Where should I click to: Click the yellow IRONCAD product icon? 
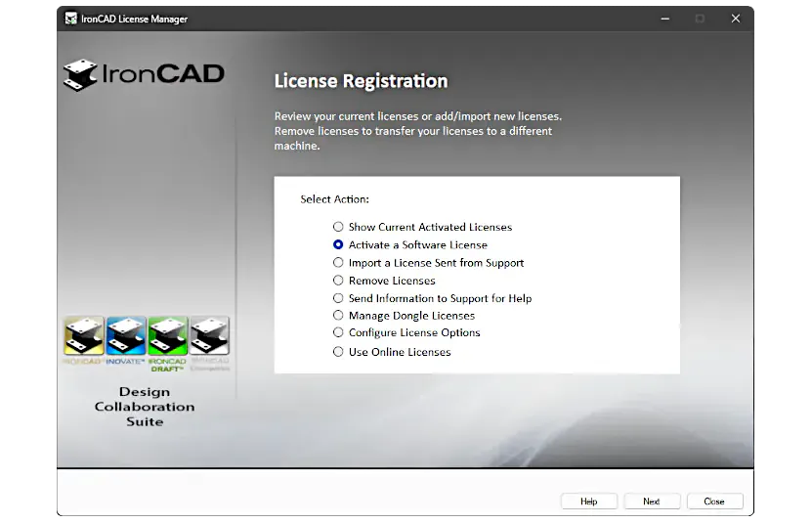[x=84, y=336]
